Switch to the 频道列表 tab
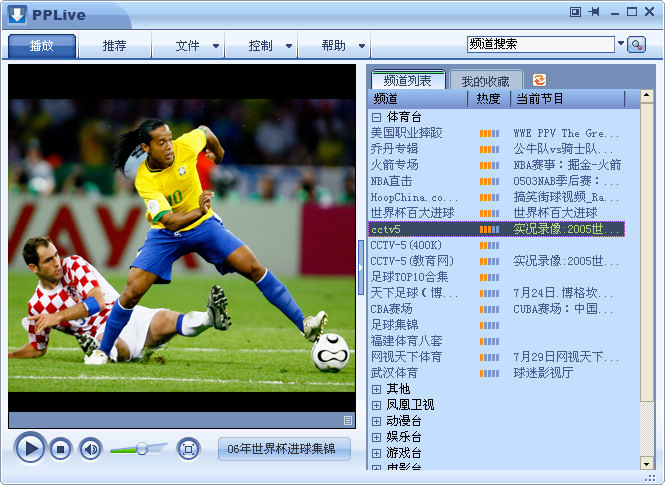This screenshot has height=485, width=665. click(408, 80)
